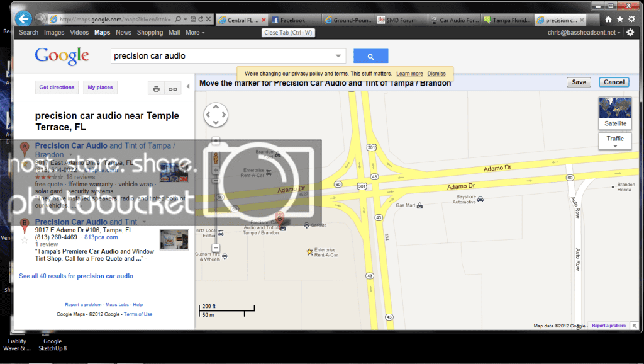Open the chris@bassheadsent.net account dropdown
The width and height of the screenshot is (644, 364).
click(584, 33)
